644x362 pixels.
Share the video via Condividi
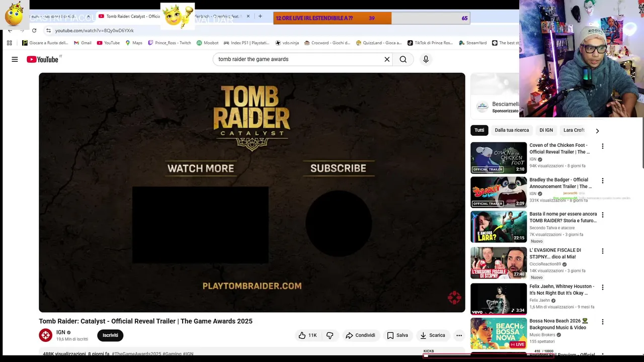click(360, 335)
